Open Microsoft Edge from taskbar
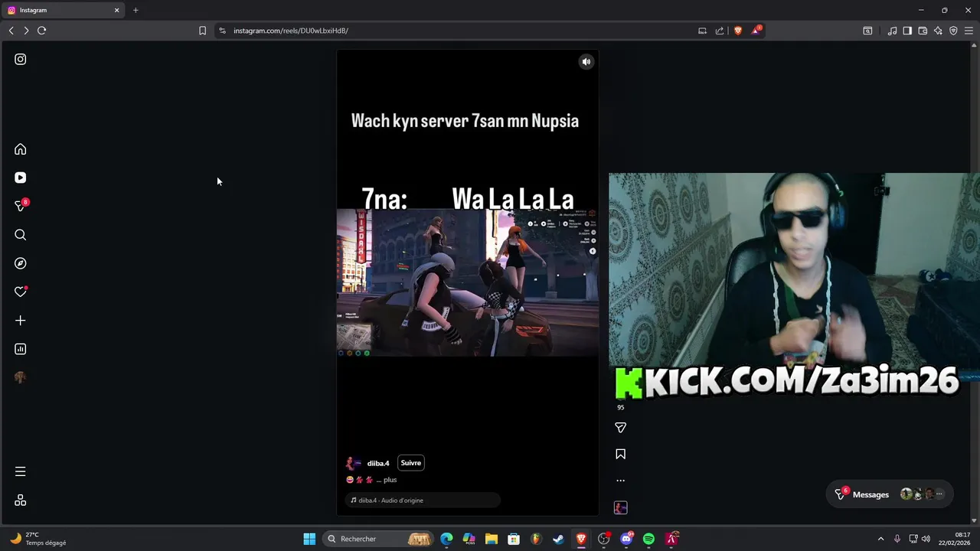980x551 pixels. 446,539
